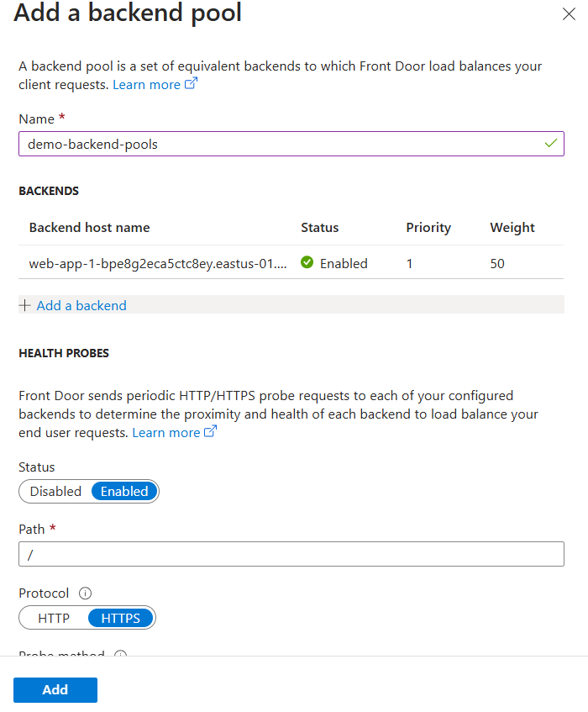Click the green validation checkmark in Name field
The width and height of the screenshot is (588, 712).
550,144
